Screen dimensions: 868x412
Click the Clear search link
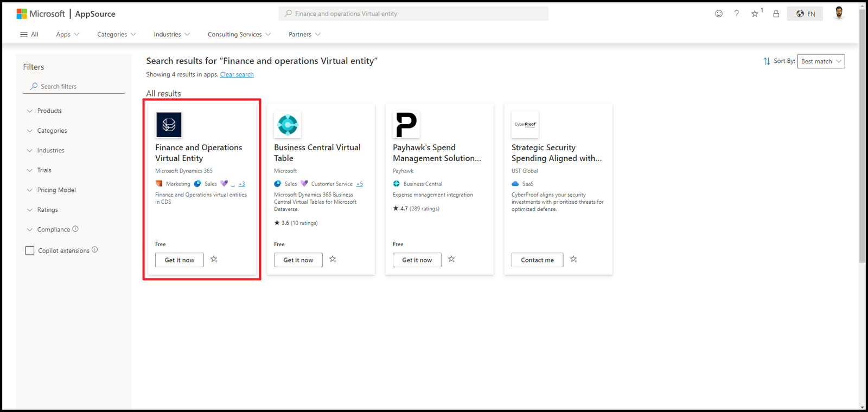pyautogui.click(x=237, y=74)
